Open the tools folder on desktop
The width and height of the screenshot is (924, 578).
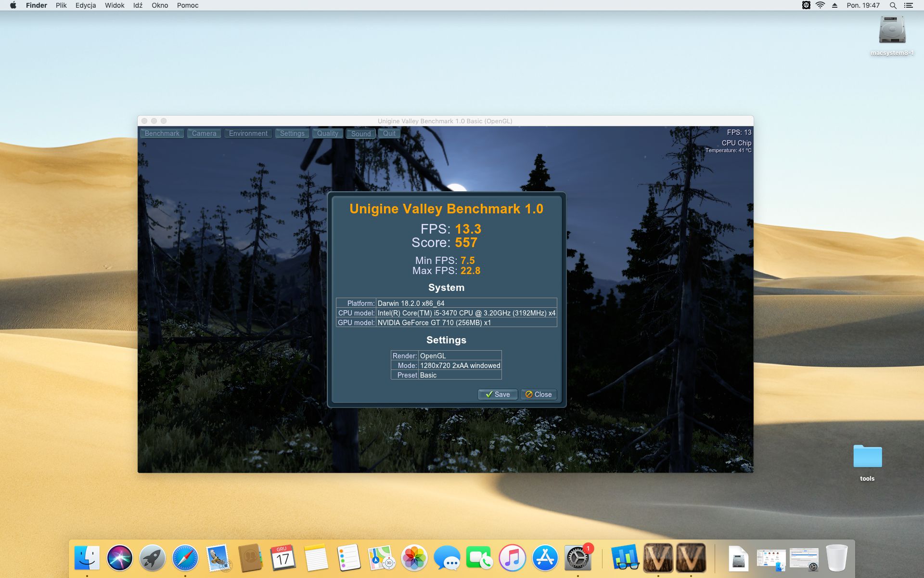tap(867, 458)
